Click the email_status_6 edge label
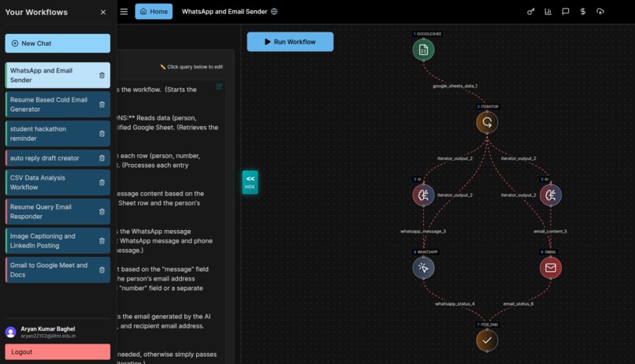Screen dimensions: 635x364 [518, 303]
